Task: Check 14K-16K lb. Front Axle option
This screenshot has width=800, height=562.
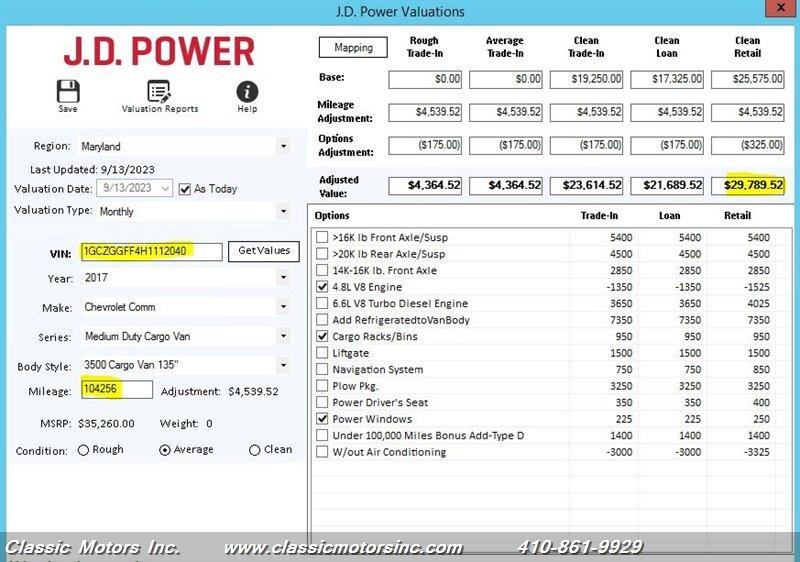Action: tap(322, 270)
